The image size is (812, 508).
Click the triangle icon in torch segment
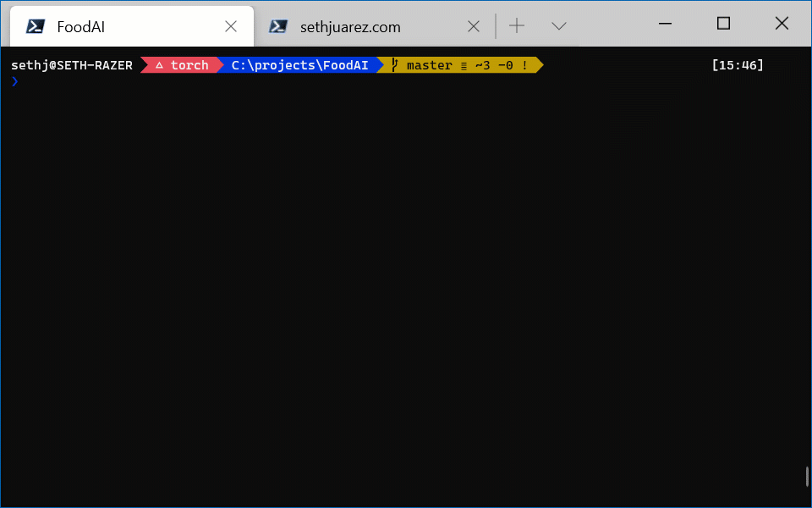tap(159, 65)
